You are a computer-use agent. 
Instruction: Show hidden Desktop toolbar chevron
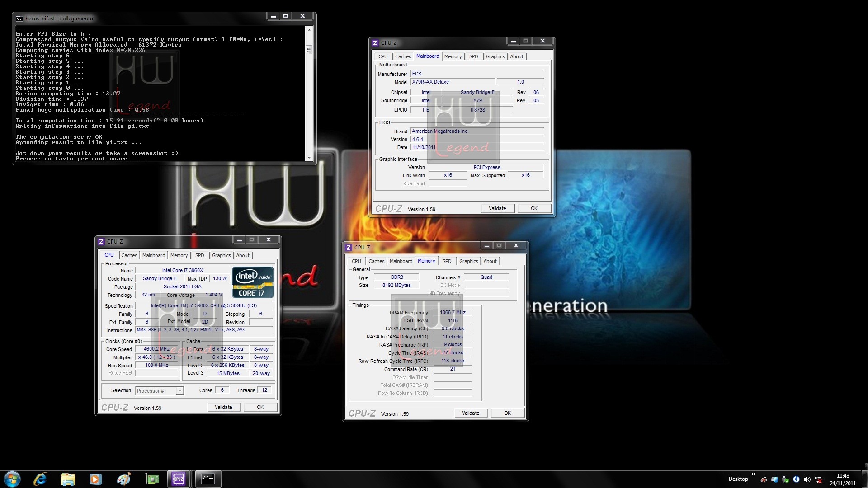(753, 474)
